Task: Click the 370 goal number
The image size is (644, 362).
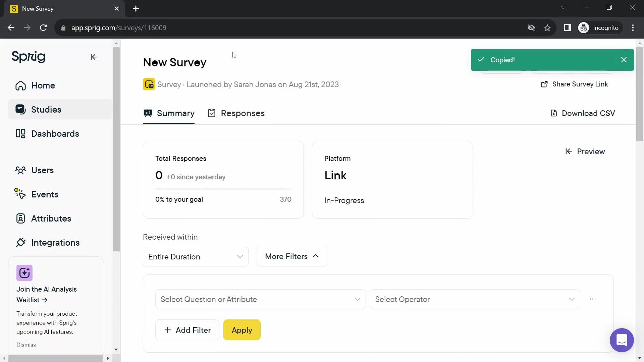Action: (x=285, y=199)
